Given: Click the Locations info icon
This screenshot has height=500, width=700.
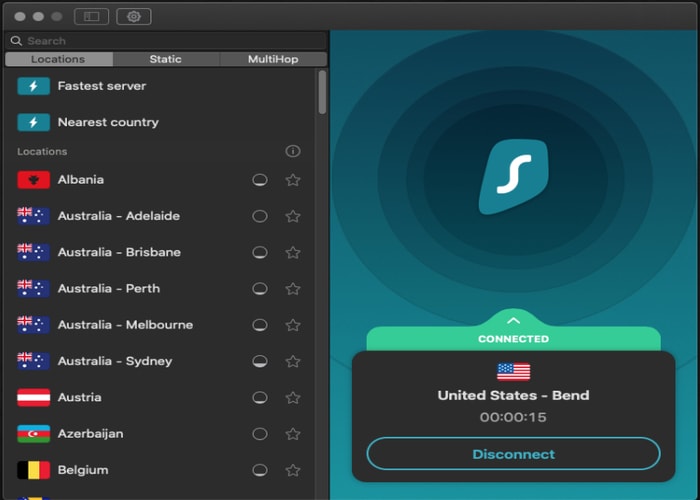Looking at the screenshot, I should 293,152.
